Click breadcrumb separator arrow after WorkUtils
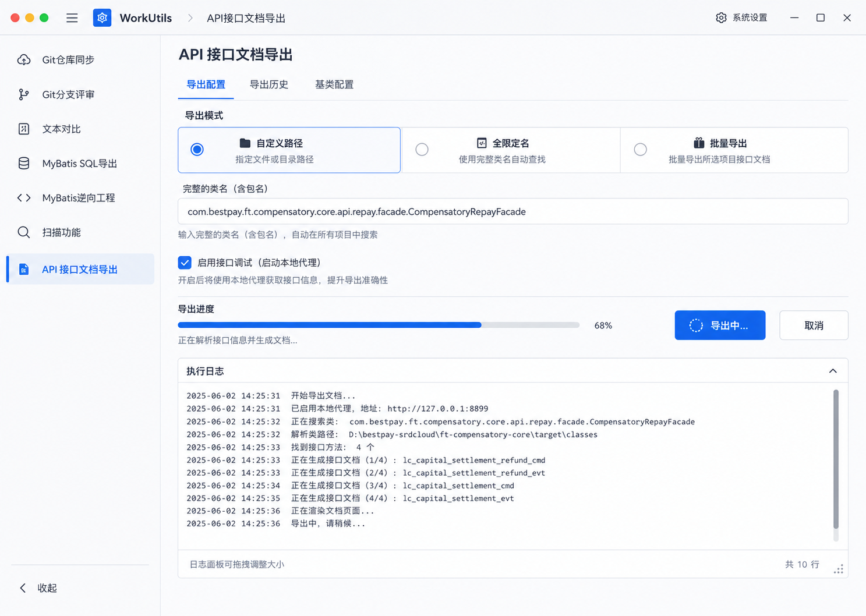 (190, 18)
